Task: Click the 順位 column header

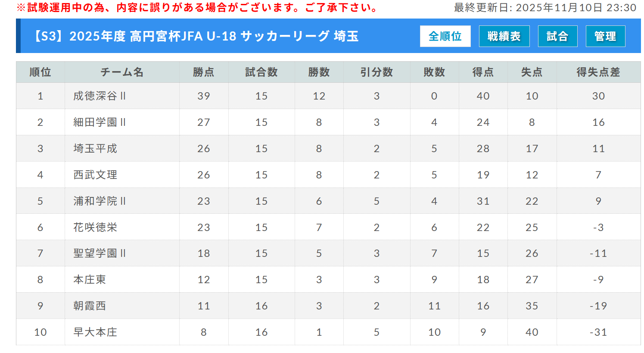Action: 40,72
